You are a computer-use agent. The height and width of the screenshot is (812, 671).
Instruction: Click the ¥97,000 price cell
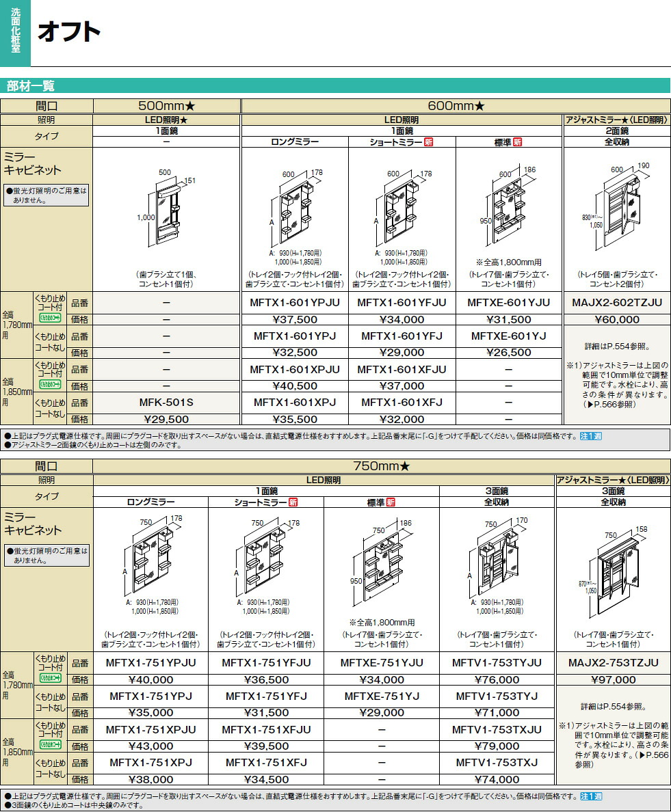614,680
